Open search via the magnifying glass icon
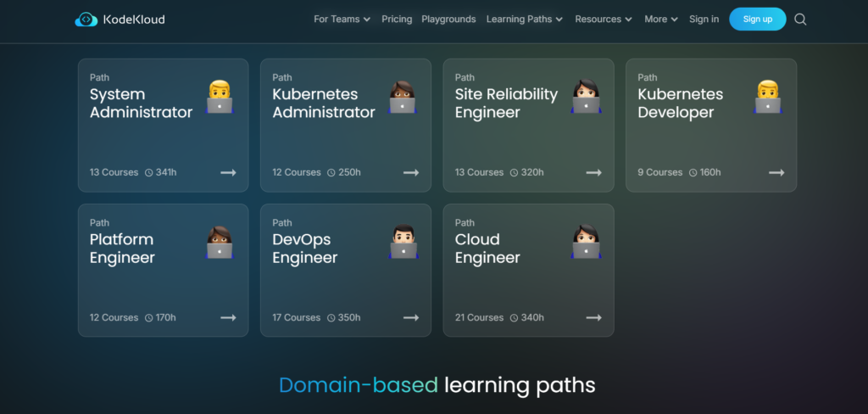The image size is (868, 414). click(800, 20)
